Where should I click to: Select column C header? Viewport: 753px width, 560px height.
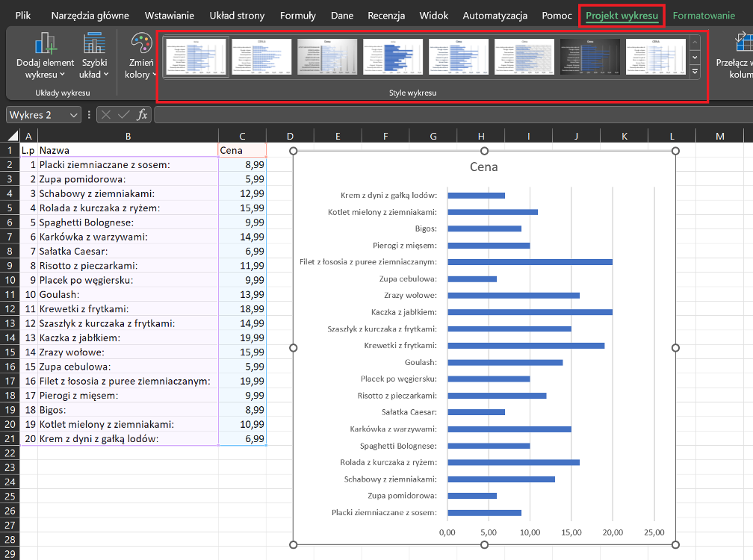click(x=242, y=136)
